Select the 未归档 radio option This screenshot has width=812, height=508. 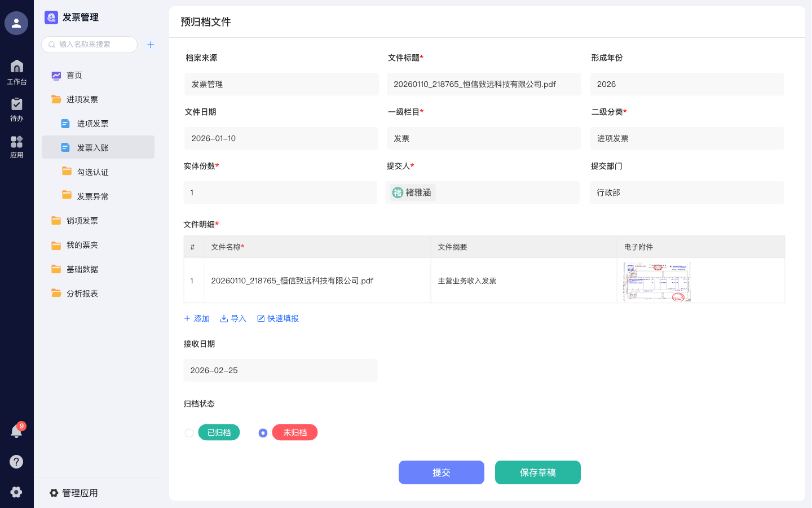[263, 433]
